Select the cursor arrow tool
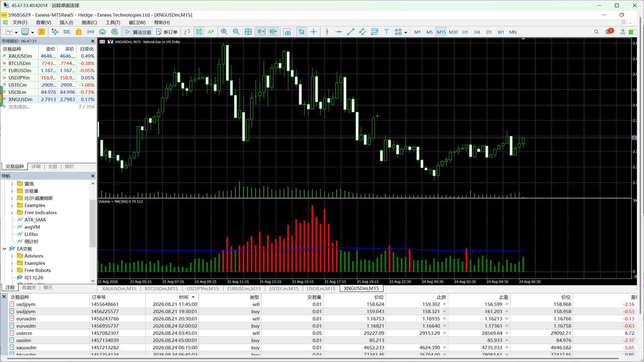This screenshot has width=644, height=362. [x=302, y=32]
